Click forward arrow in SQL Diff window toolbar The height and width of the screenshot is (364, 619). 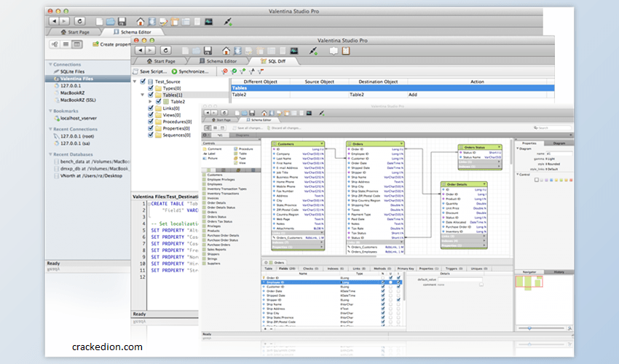click(150, 50)
